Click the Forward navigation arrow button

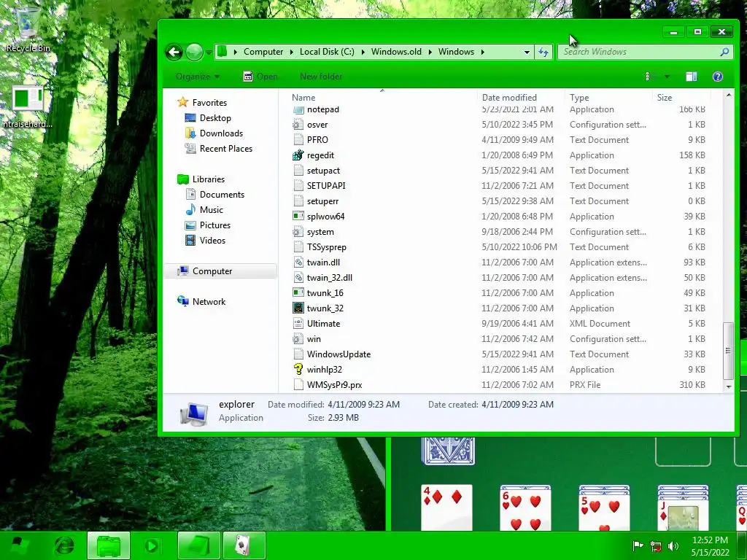[x=194, y=52]
